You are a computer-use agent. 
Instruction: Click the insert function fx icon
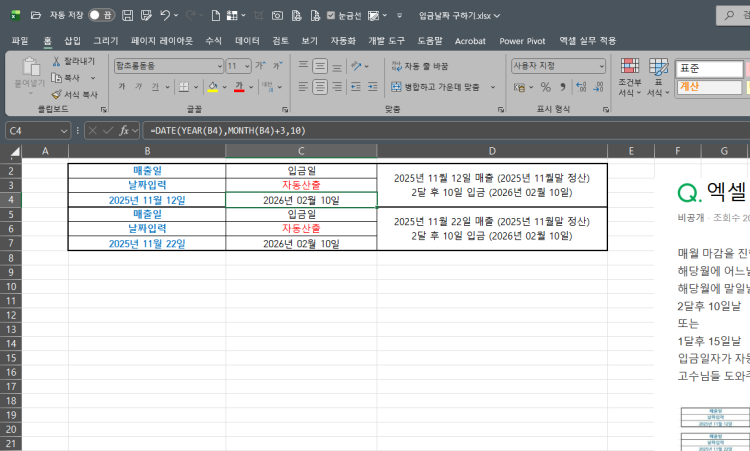point(124,130)
